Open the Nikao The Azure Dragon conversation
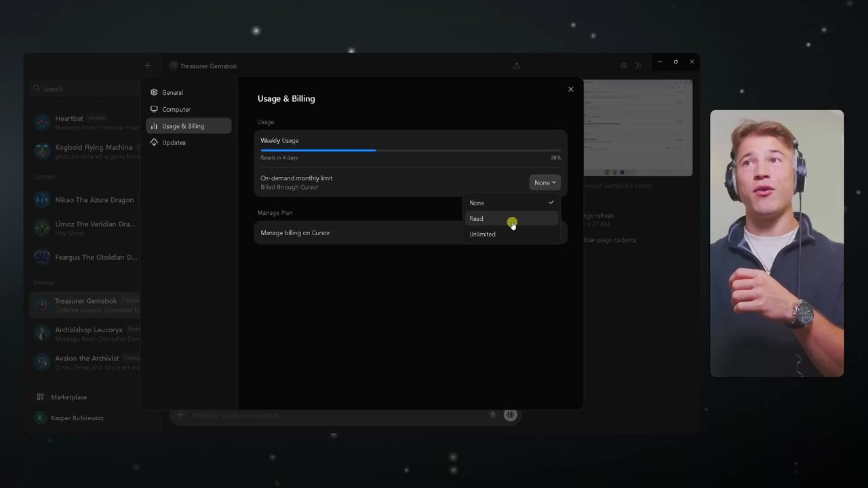The width and height of the screenshot is (868, 488). 85,200
